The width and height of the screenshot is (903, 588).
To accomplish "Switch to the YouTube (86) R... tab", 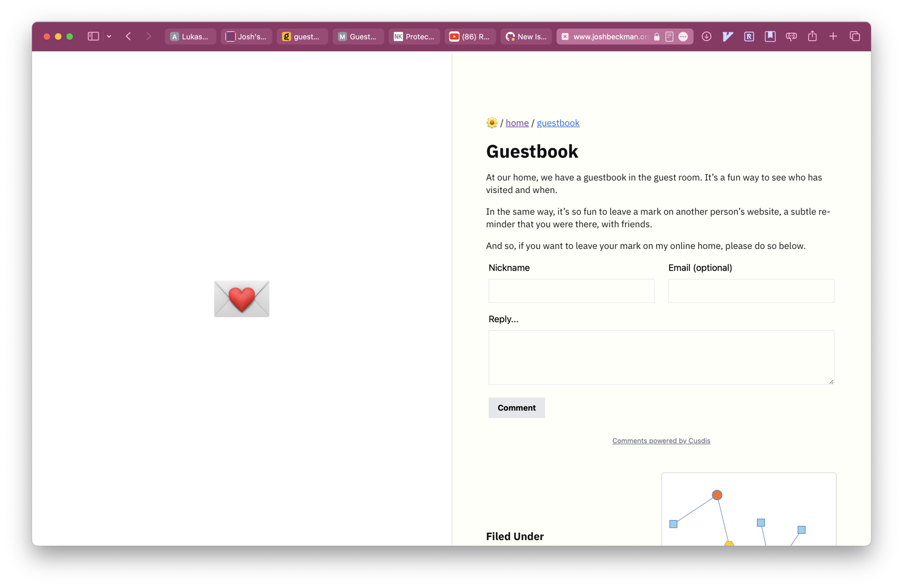I will point(470,37).
